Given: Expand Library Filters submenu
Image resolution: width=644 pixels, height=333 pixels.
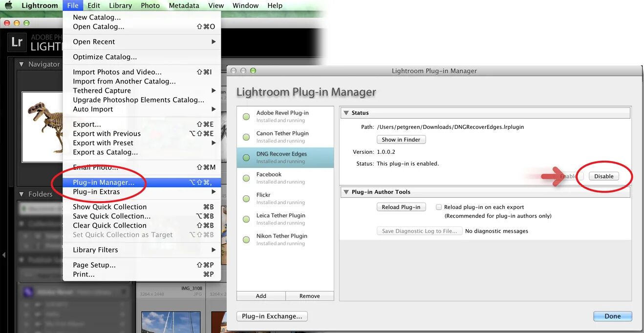Looking at the screenshot, I should (142, 250).
